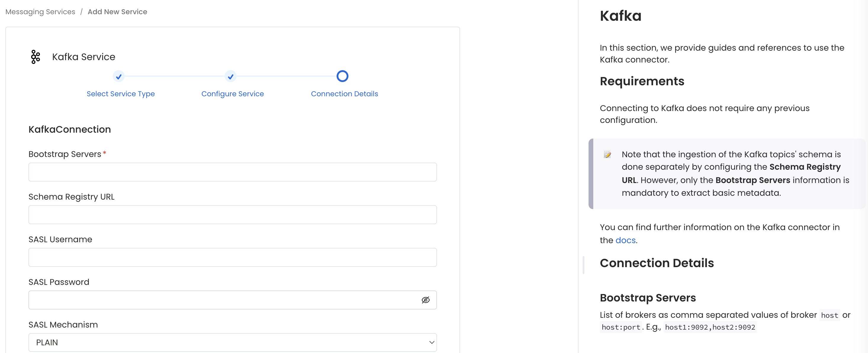Screen dimensions: 868x353
Task: Click the SASL Password field label
Action: 59,282
